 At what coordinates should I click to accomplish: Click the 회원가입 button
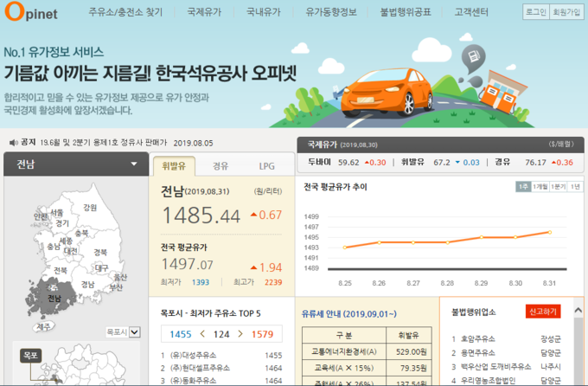(x=566, y=12)
